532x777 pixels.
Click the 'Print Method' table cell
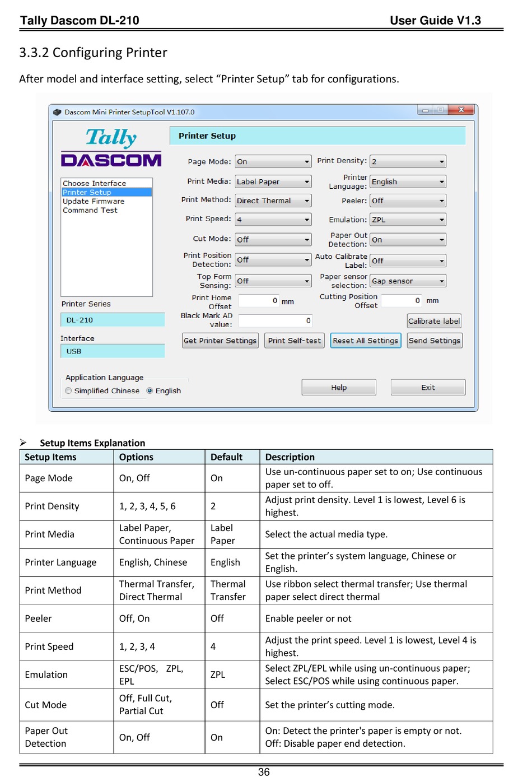click(67, 590)
